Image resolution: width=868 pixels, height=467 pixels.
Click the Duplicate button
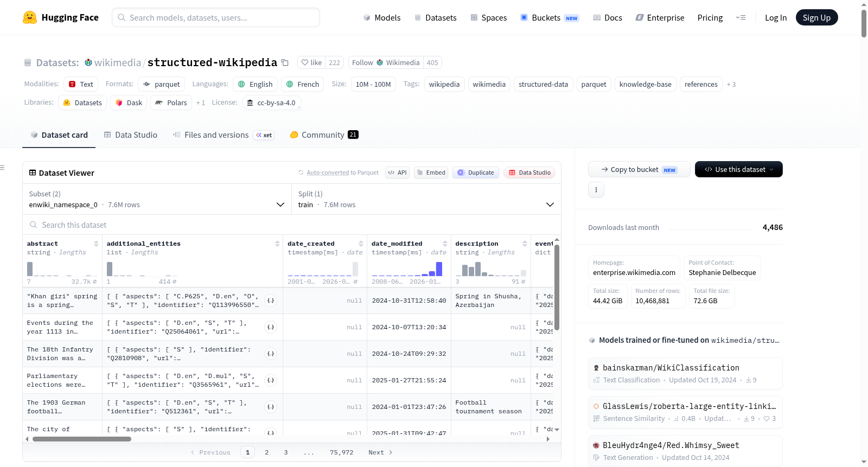475,172
